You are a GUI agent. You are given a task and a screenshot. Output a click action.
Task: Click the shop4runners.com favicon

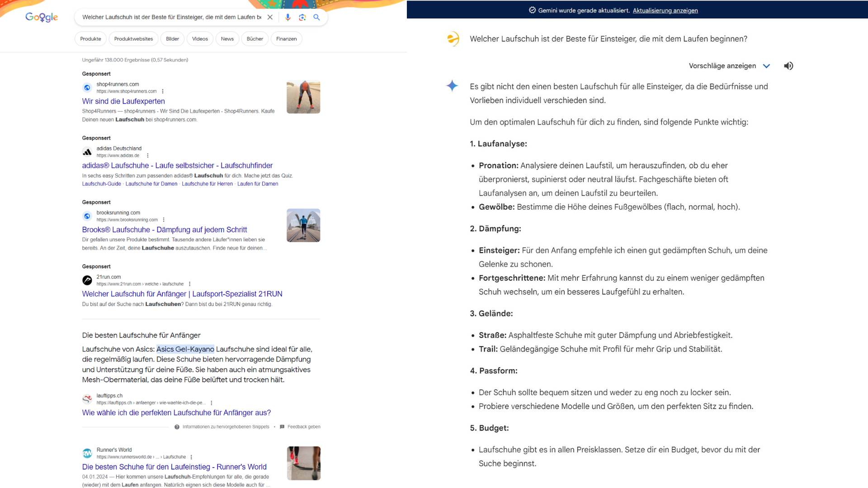point(87,88)
